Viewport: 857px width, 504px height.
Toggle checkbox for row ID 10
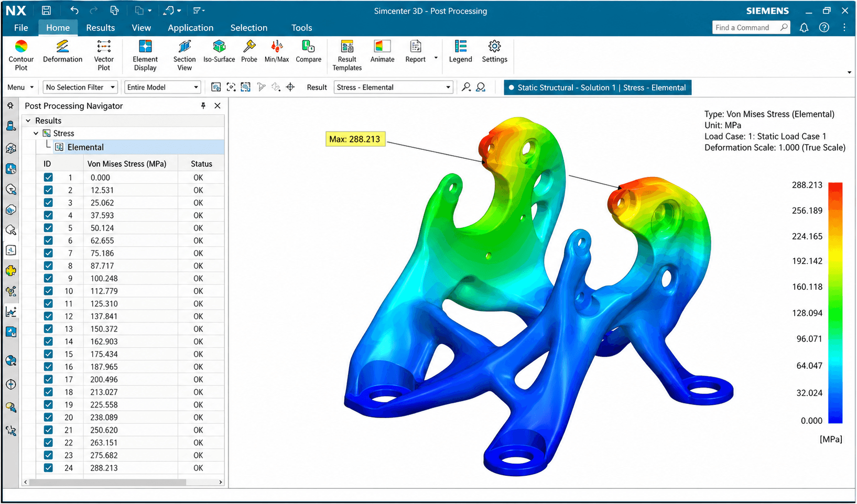pyautogui.click(x=48, y=291)
